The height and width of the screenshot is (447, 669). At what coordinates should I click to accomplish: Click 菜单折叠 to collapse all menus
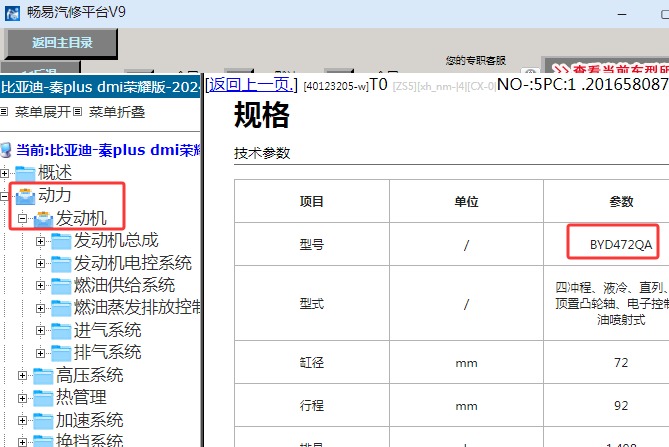(x=117, y=112)
